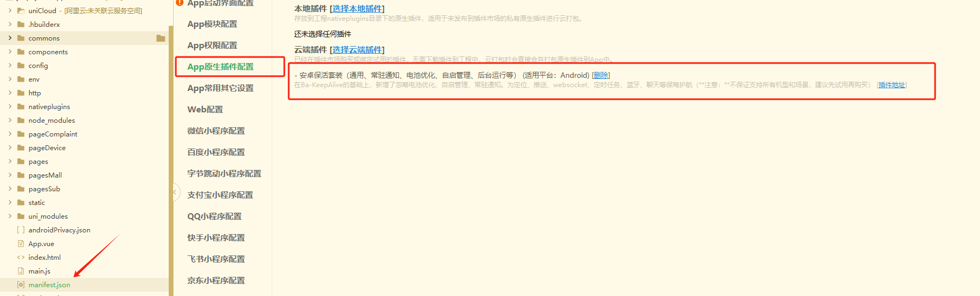The image size is (980, 296).
Task: Expand the nativeplugins folder
Action: pos(10,106)
